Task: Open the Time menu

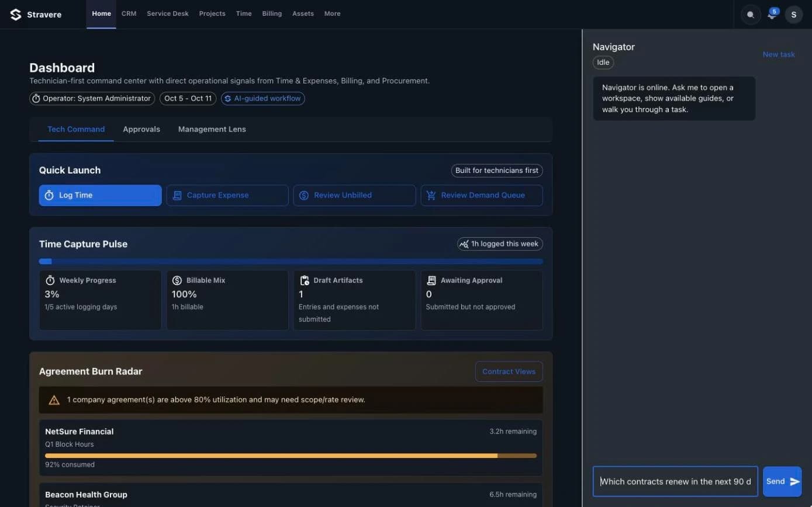Action: click(244, 14)
